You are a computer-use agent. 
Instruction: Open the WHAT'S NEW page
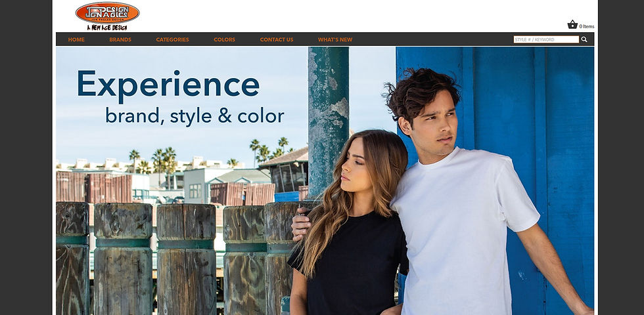pos(335,40)
